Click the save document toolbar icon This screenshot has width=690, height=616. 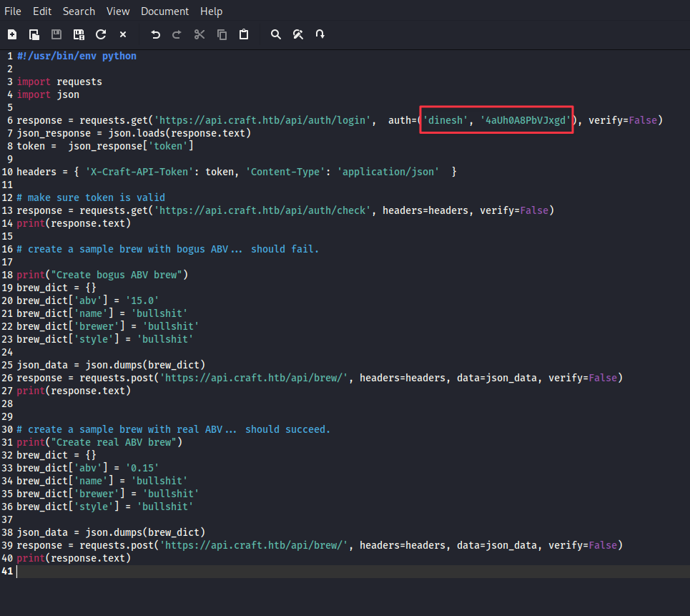56,34
